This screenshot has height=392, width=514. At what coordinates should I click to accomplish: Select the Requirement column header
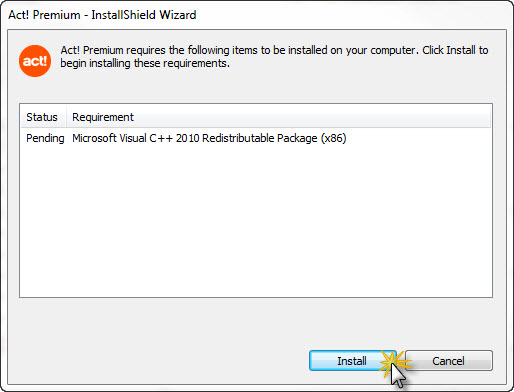(x=103, y=117)
